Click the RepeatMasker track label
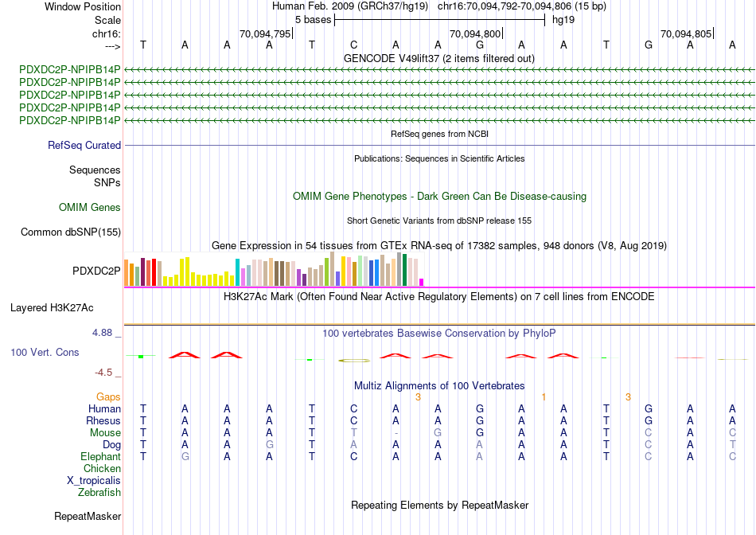Viewport: 756px width, 535px height. point(88,516)
